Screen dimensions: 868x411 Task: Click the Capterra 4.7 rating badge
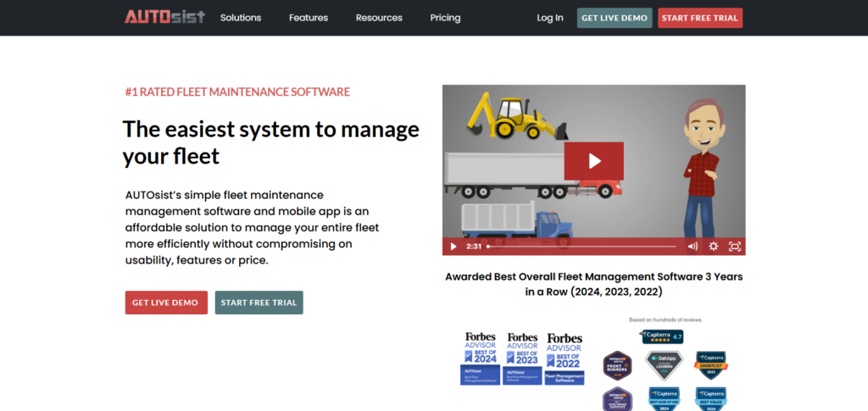[x=661, y=336]
